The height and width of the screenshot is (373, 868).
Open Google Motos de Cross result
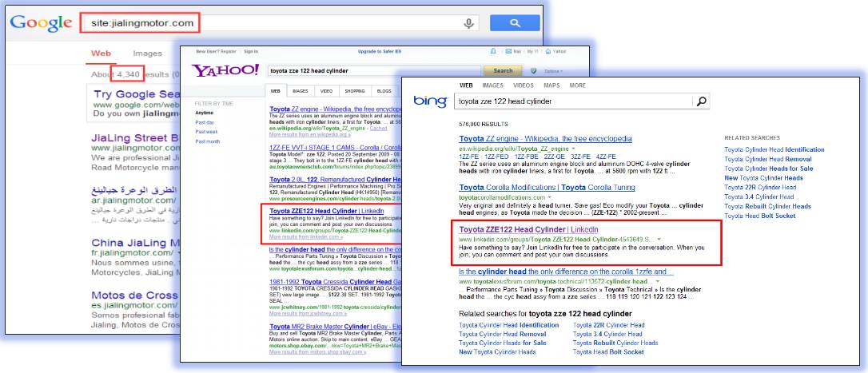[135, 295]
